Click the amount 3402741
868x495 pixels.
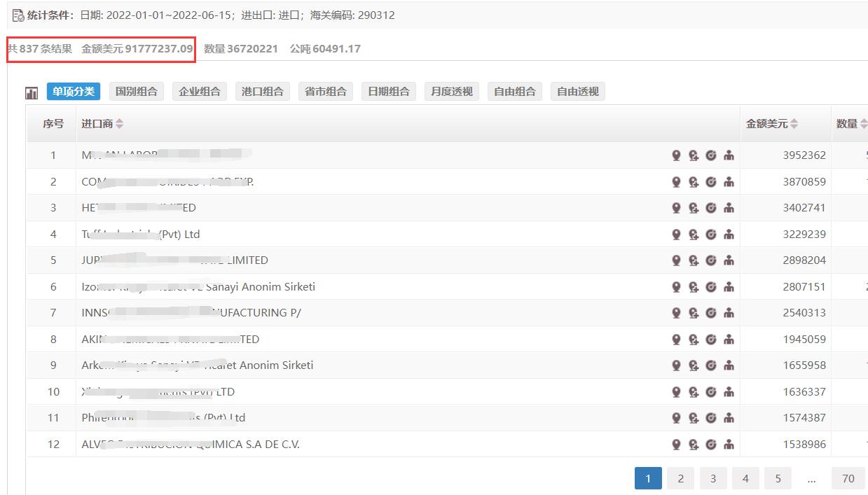(x=804, y=208)
